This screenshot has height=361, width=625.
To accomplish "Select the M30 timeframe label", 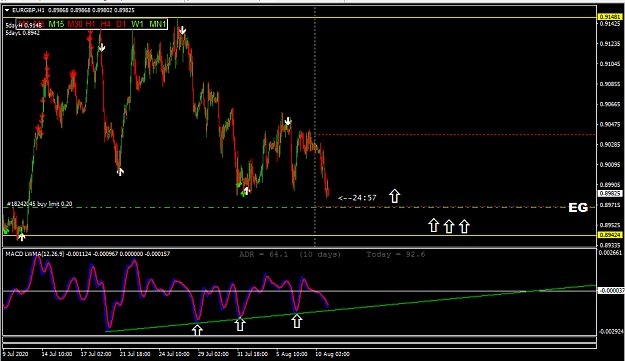I will click(75, 24).
